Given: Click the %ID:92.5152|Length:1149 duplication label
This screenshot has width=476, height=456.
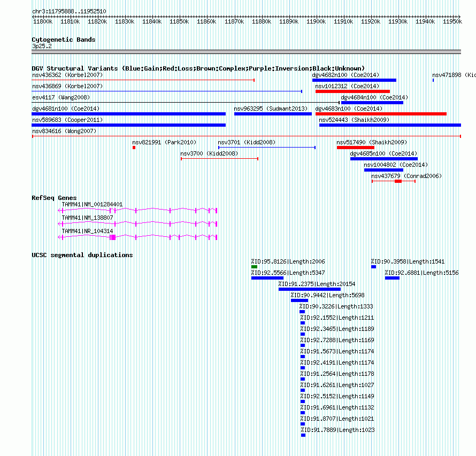Looking at the screenshot, I should click(x=337, y=396).
